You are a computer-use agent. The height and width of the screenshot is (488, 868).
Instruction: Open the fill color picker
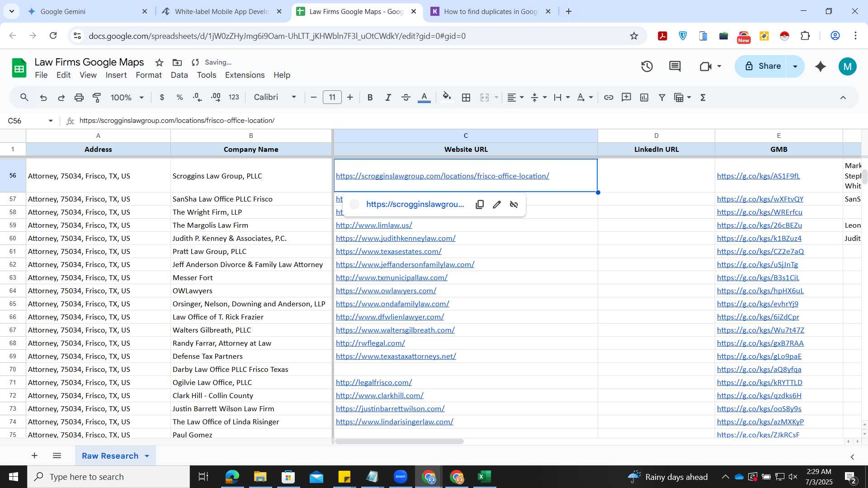pyautogui.click(x=447, y=97)
